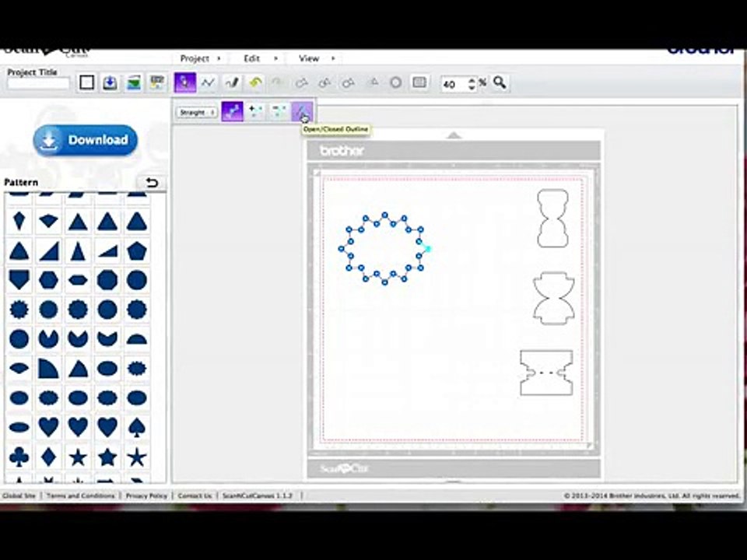This screenshot has width=747, height=560.
Task: Click the Add Node plus icon
Action: (x=256, y=112)
